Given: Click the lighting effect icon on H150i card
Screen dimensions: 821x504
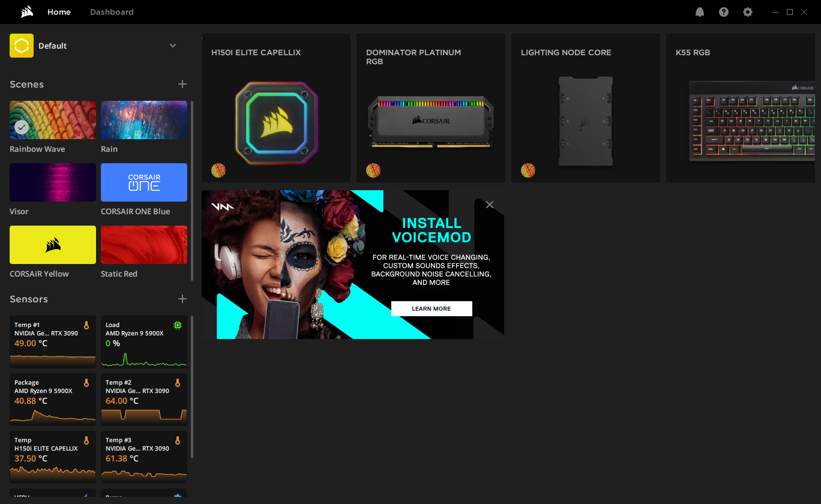Looking at the screenshot, I should point(218,170).
